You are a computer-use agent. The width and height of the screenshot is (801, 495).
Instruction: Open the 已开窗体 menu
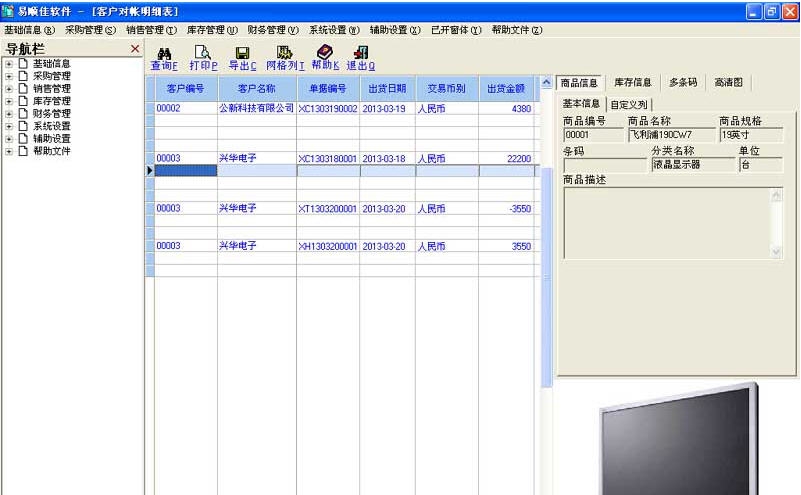point(456,30)
